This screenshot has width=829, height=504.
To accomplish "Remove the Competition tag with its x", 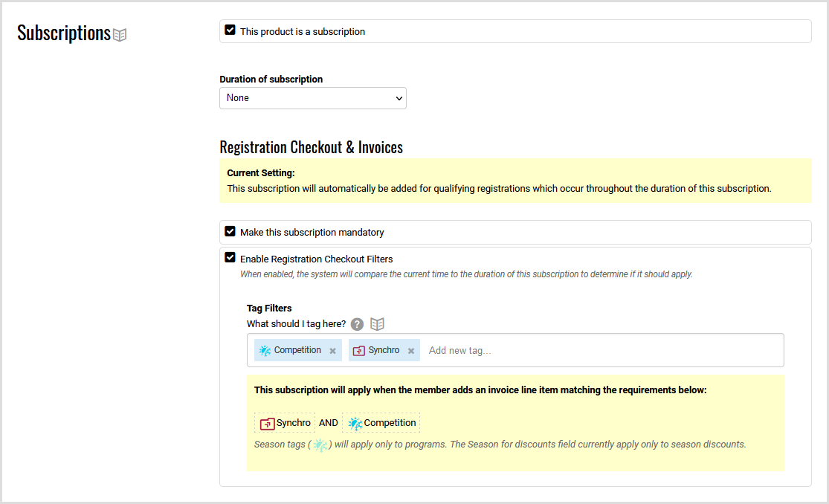I will 332,351.
